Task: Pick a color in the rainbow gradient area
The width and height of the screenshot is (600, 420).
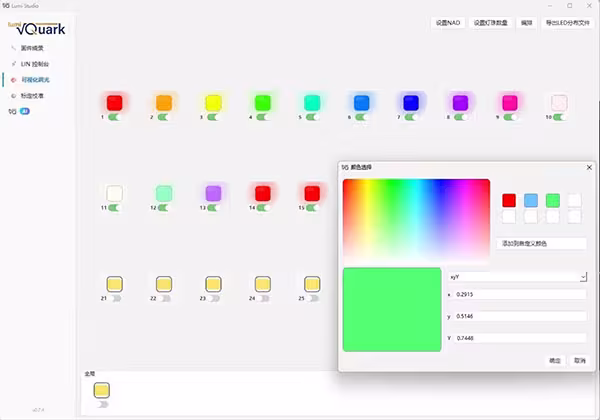Action: pyautogui.click(x=416, y=220)
